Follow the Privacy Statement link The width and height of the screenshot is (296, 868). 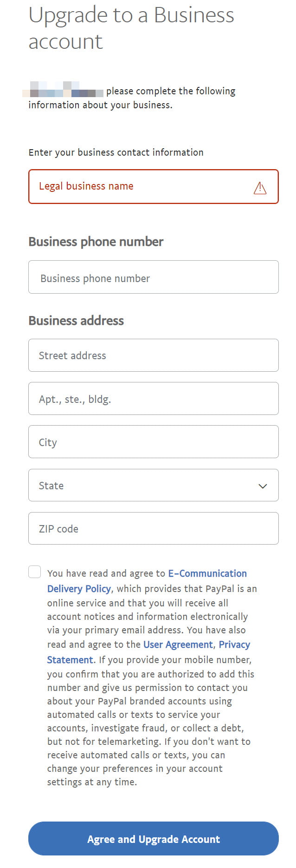[234, 645]
